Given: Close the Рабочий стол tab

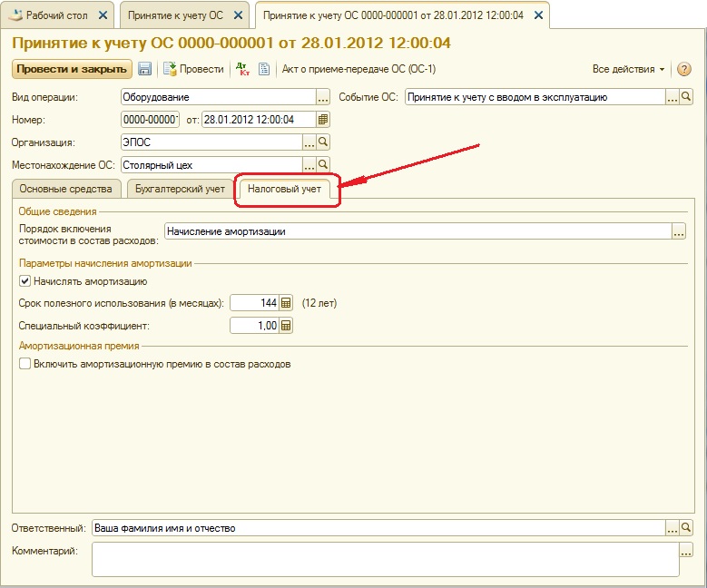Looking at the screenshot, I should point(103,15).
